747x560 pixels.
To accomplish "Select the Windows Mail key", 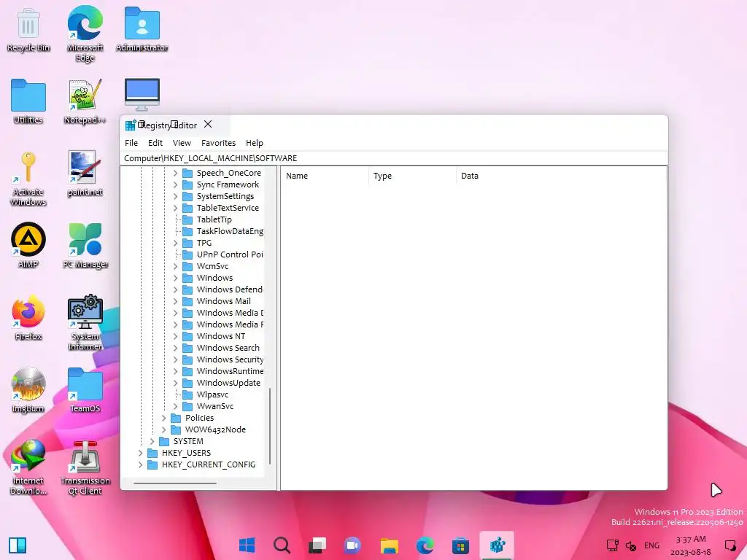I will point(223,301).
